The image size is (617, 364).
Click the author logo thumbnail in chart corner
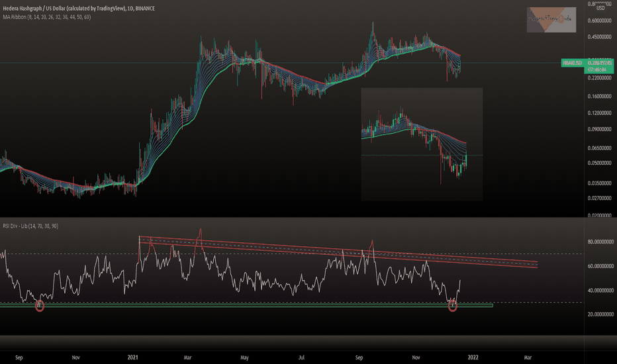551,20
